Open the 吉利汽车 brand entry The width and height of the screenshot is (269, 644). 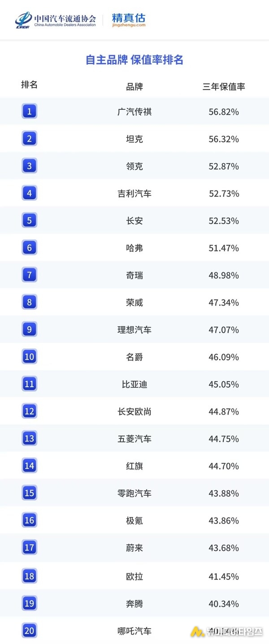pos(134,194)
